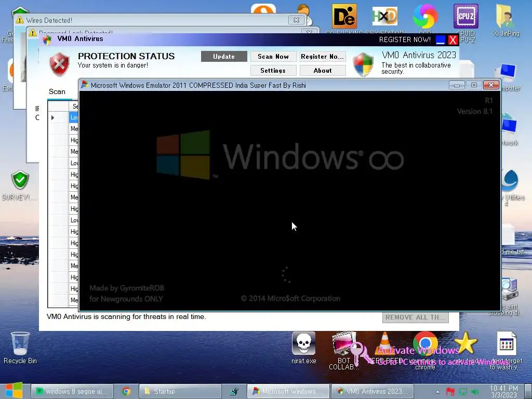Open the taskbar clock showing 10:41 PM

tap(504, 392)
